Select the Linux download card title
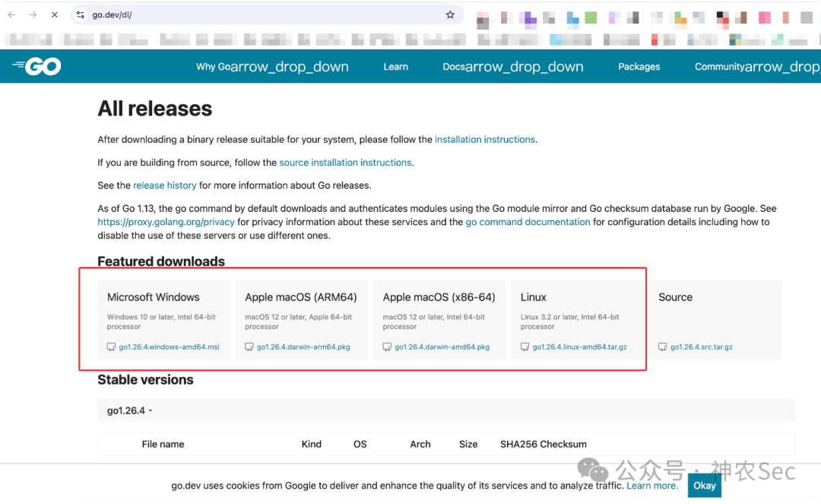Viewport: 821px width, 504px height. pos(534,297)
